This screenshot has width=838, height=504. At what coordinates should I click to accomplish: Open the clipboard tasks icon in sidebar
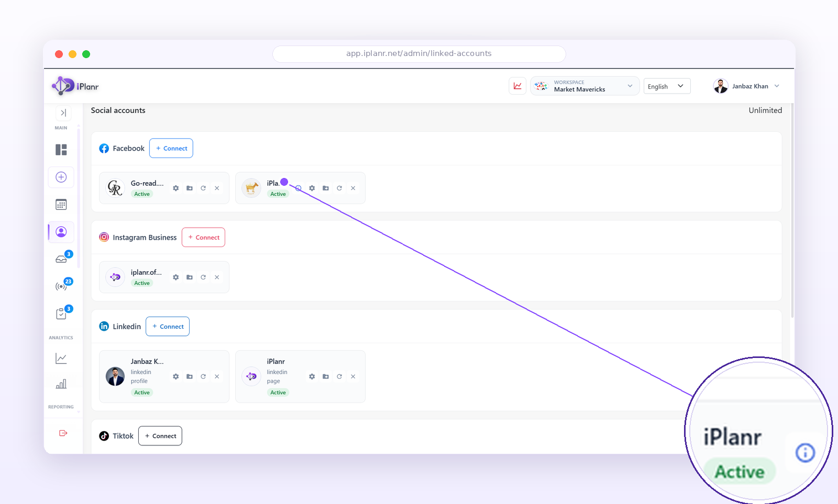tap(61, 313)
